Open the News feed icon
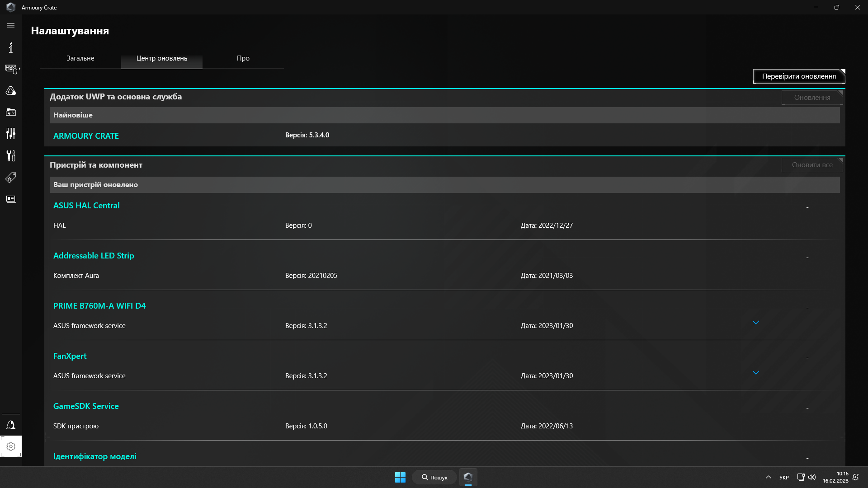 (x=11, y=199)
